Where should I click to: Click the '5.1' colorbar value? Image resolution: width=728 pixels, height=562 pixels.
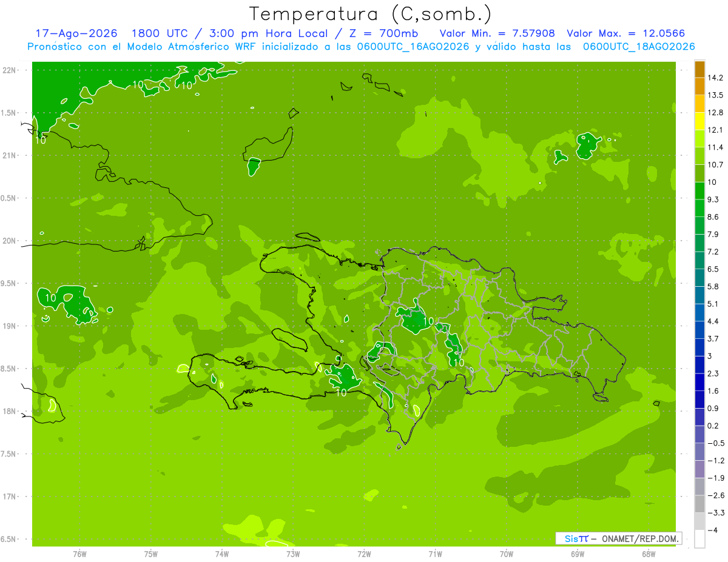[714, 304]
